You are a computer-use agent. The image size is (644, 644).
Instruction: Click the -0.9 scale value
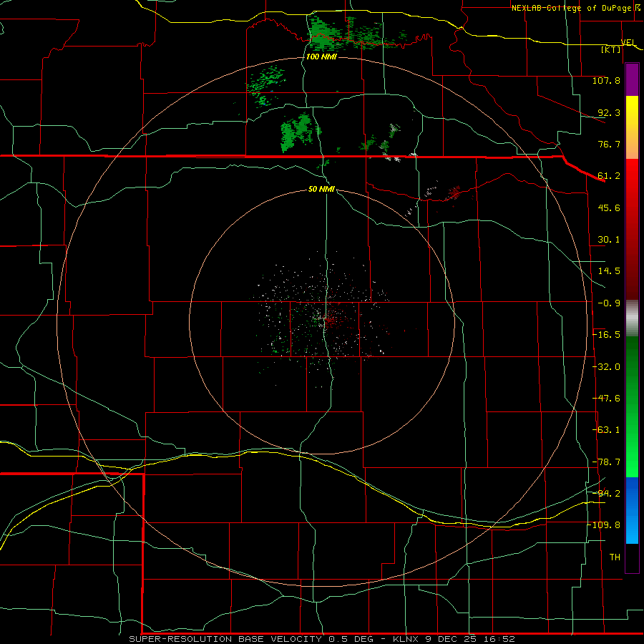coord(609,303)
